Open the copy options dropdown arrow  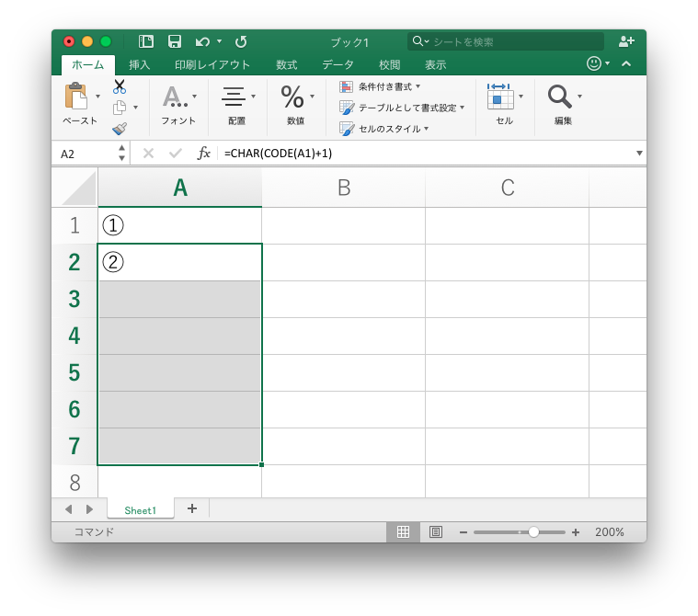coord(136,108)
